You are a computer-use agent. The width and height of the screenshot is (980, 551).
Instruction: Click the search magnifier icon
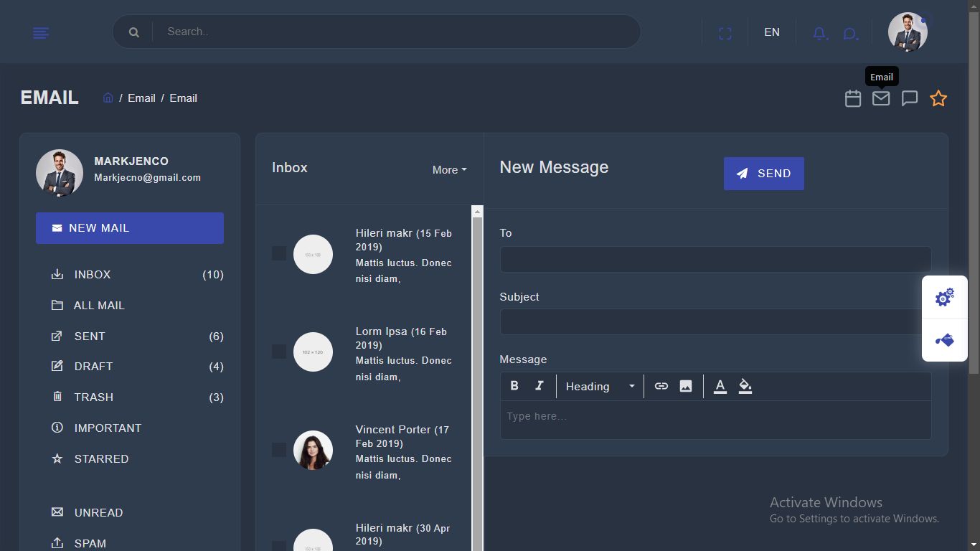pyautogui.click(x=133, y=32)
